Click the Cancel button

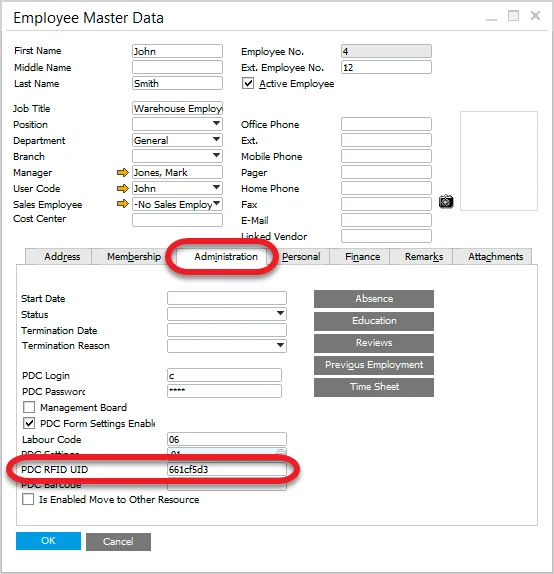coord(118,542)
